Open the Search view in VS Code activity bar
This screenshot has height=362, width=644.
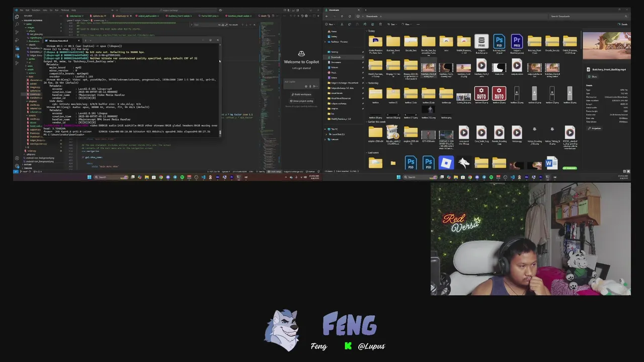tap(17, 25)
